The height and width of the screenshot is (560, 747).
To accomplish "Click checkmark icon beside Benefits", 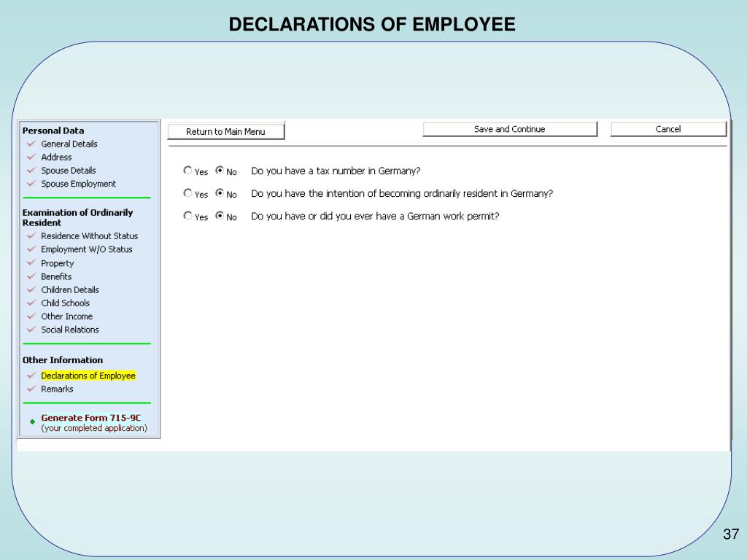I will click(x=31, y=276).
